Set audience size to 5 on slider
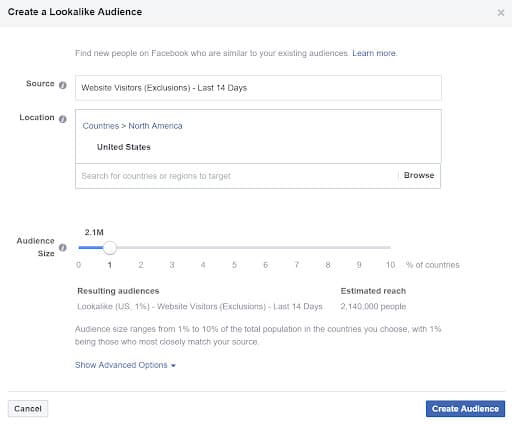Screen dimensions: 512x425 coord(234,248)
